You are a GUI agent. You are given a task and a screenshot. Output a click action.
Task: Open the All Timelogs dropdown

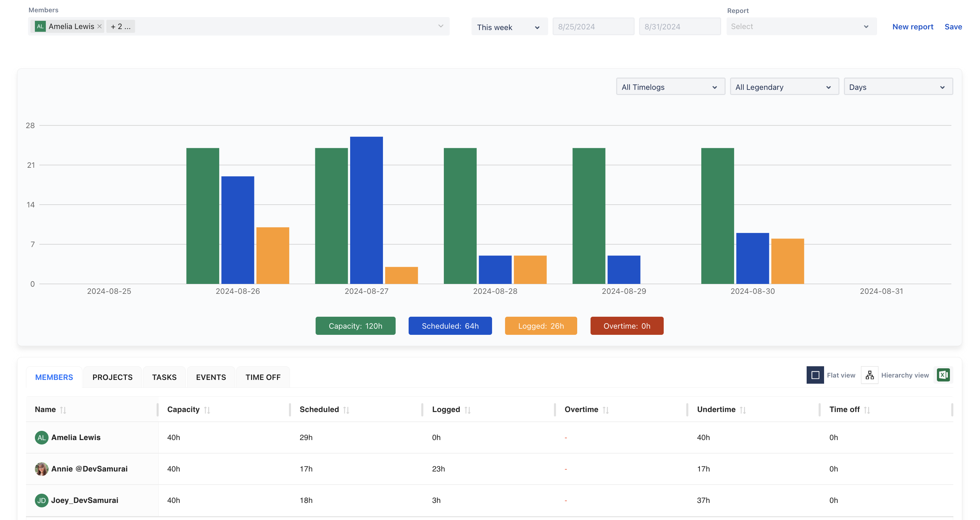click(x=670, y=87)
